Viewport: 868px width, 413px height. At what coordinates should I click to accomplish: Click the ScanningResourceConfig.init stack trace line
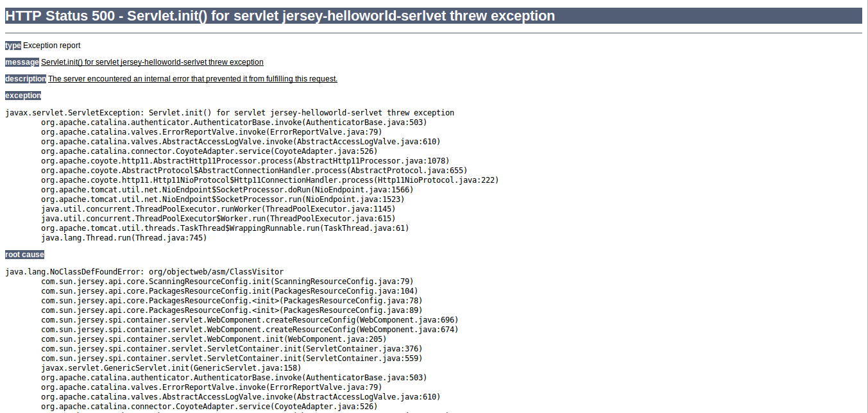click(x=227, y=282)
